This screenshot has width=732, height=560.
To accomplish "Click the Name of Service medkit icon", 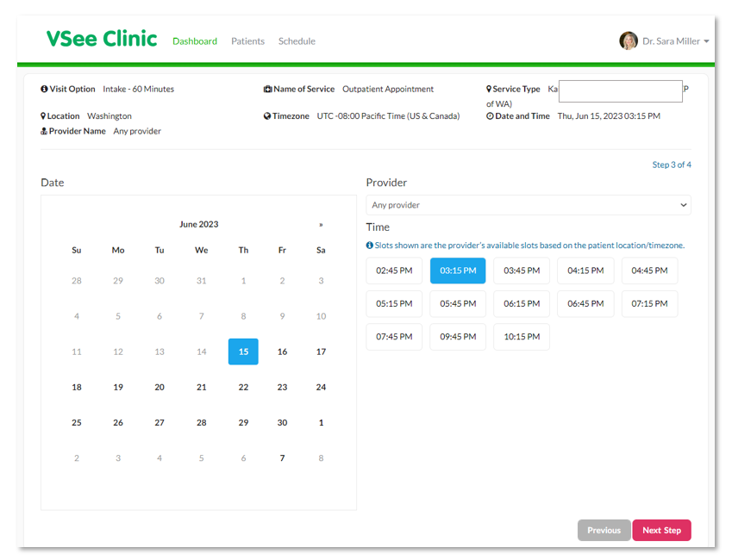I will tap(267, 89).
